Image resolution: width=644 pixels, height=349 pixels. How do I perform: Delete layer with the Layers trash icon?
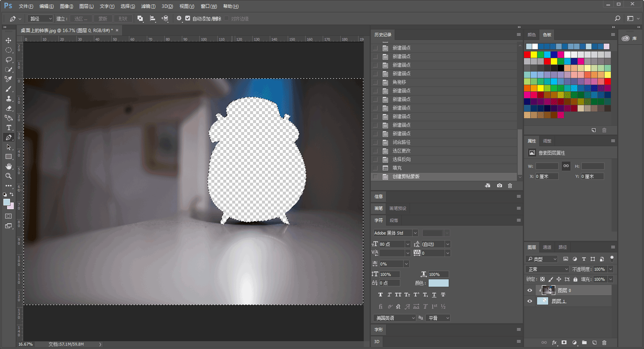[x=604, y=342]
